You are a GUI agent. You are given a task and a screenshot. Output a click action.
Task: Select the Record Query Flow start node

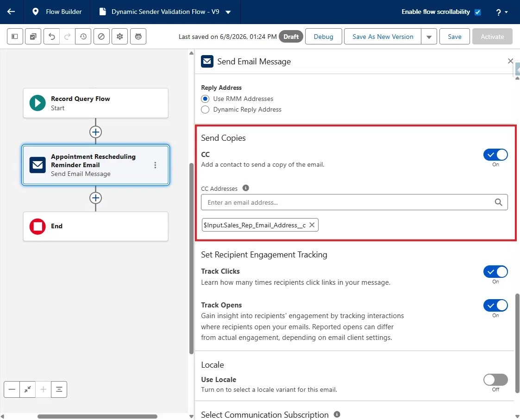point(95,103)
